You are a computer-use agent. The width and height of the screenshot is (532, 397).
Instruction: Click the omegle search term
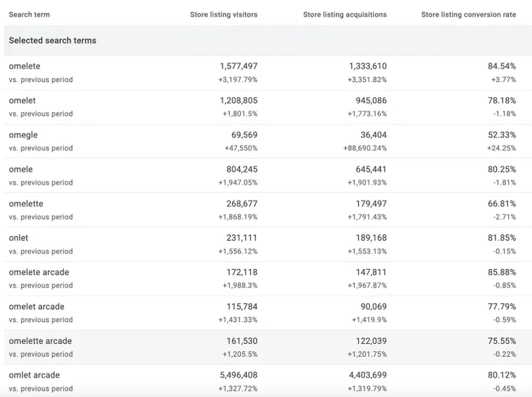pos(23,135)
